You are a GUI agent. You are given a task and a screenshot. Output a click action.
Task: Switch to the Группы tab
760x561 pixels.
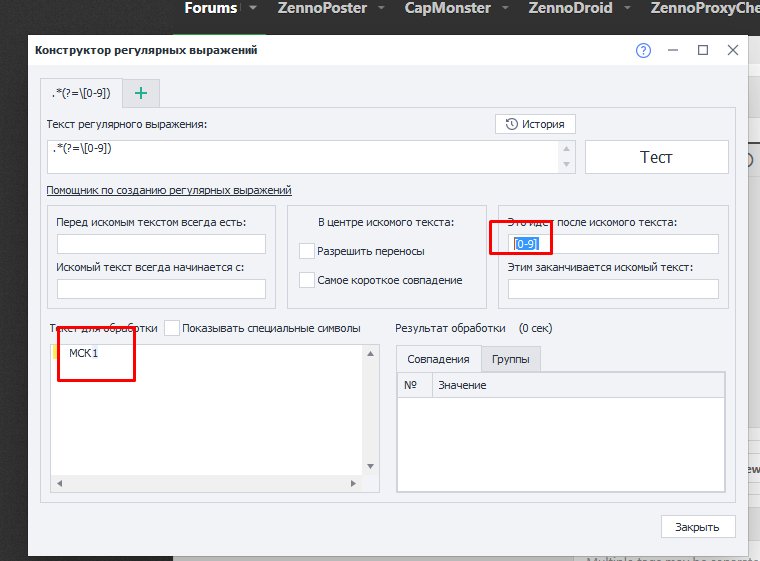coord(511,359)
